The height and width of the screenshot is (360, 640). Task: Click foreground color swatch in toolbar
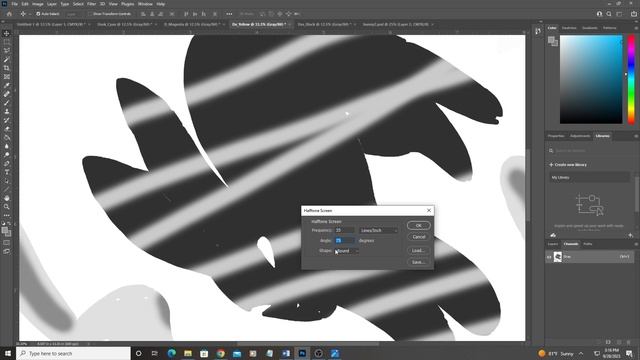coord(5,231)
